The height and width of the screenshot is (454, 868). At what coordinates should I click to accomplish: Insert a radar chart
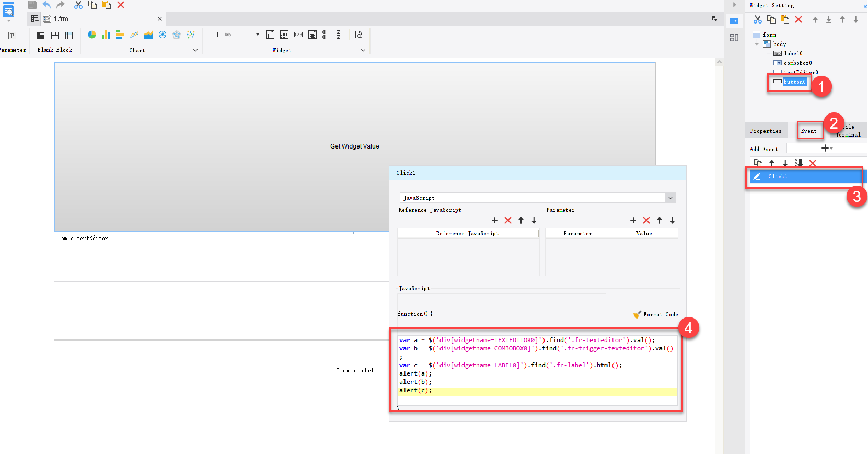tap(177, 35)
